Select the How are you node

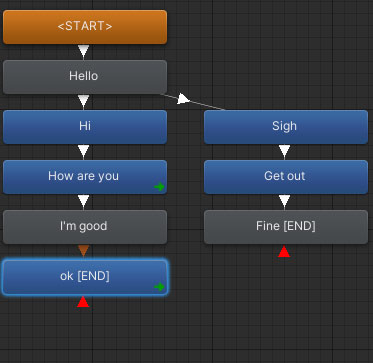(85, 177)
